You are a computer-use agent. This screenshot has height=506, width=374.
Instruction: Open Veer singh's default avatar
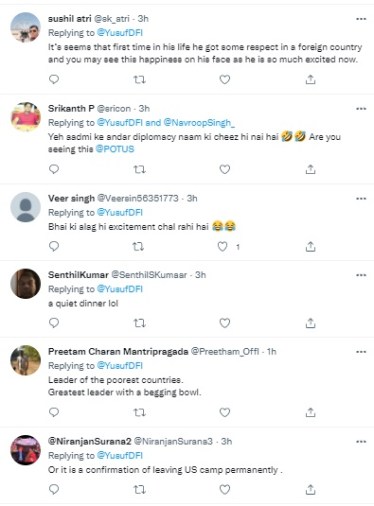tap(26, 207)
